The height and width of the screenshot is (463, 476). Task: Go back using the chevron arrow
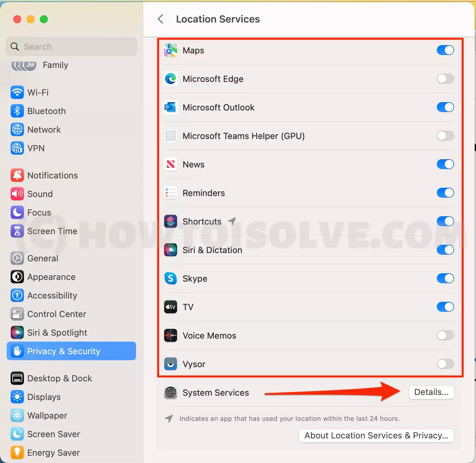(x=161, y=19)
